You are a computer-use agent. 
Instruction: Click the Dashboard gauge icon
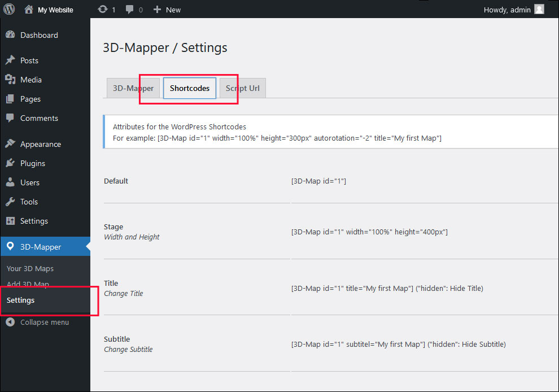click(10, 34)
